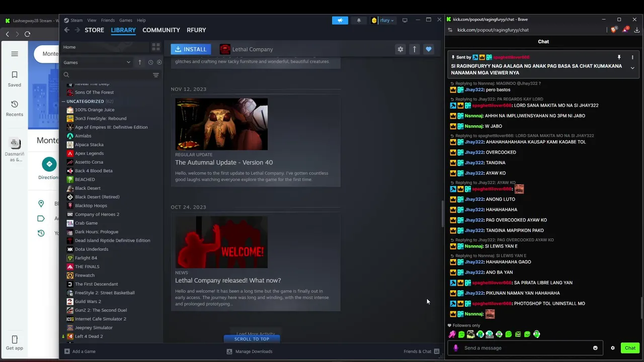Go to the STORE tab

click(94, 30)
